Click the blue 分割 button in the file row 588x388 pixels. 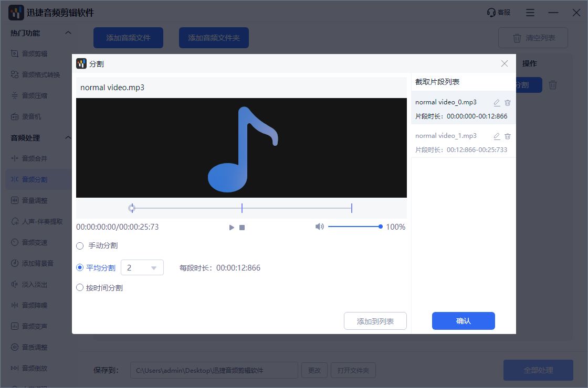pyautogui.click(x=529, y=85)
